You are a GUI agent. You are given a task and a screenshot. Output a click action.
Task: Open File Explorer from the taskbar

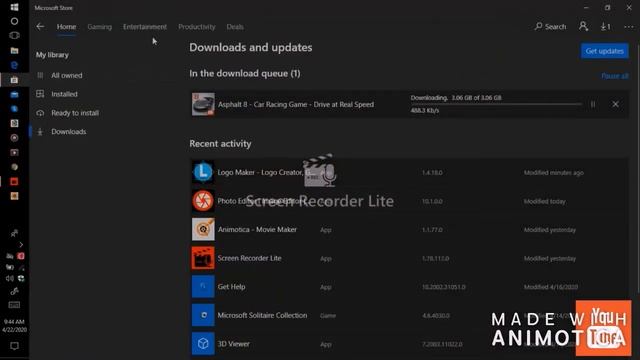pyautogui.click(x=14, y=51)
